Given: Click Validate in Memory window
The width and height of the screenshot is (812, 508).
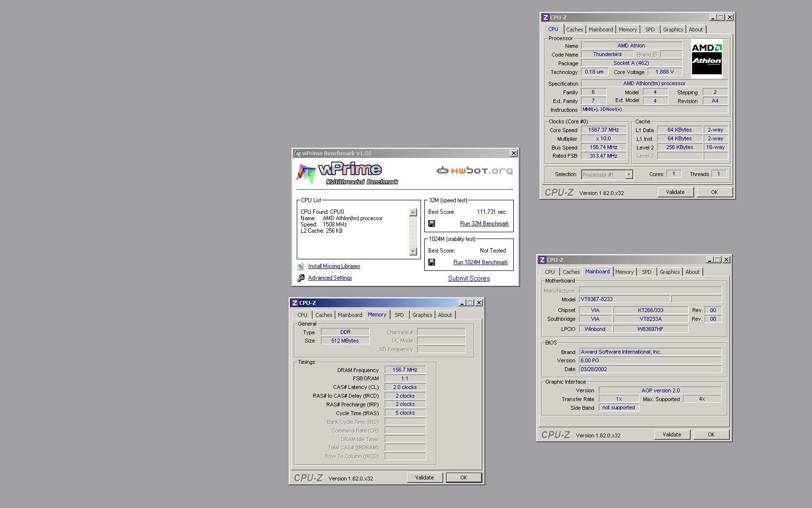Looking at the screenshot, I should [424, 478].
